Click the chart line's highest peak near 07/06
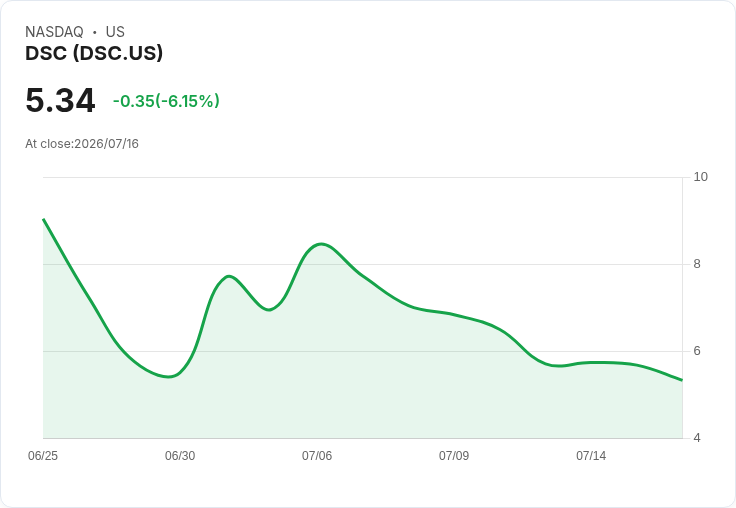This screenshot has height=508, width=736. coord(321,244)
